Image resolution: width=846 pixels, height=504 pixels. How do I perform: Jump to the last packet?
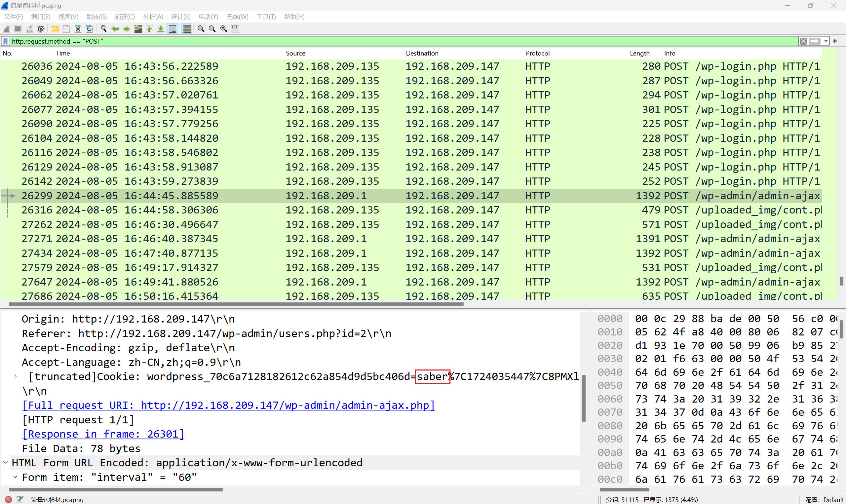161,29
